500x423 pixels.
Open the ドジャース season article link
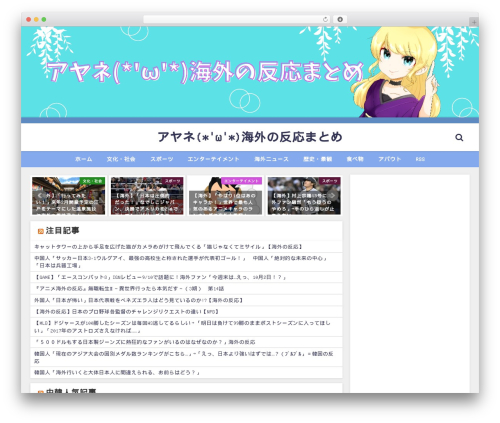[182, 327]
